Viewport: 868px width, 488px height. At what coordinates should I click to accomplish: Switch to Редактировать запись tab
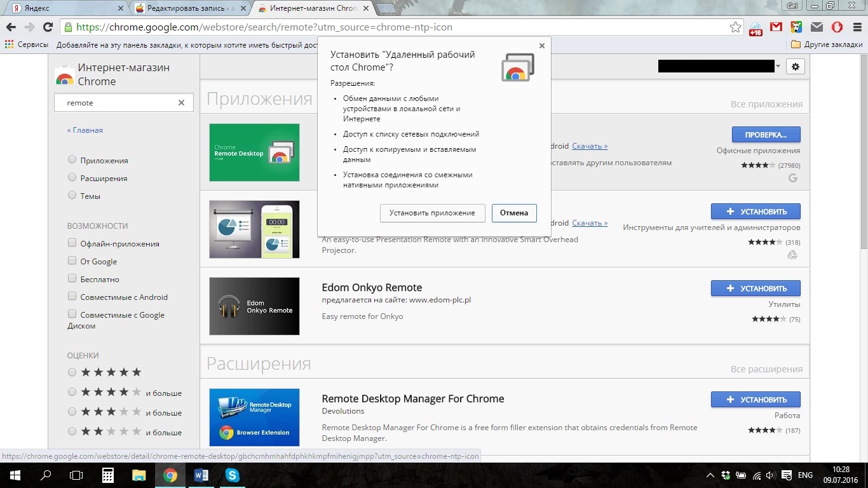(x=191, y=8)
